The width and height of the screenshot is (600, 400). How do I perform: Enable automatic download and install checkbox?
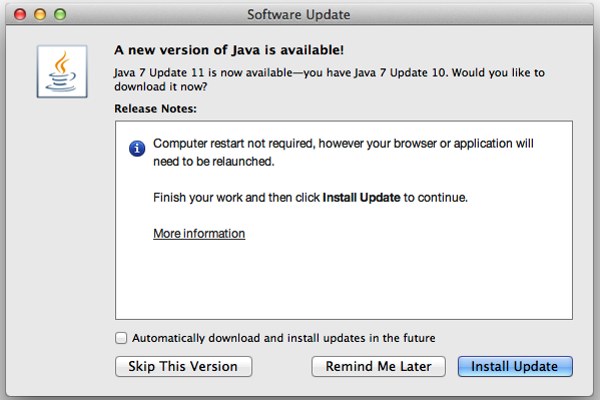coord(121,338)
